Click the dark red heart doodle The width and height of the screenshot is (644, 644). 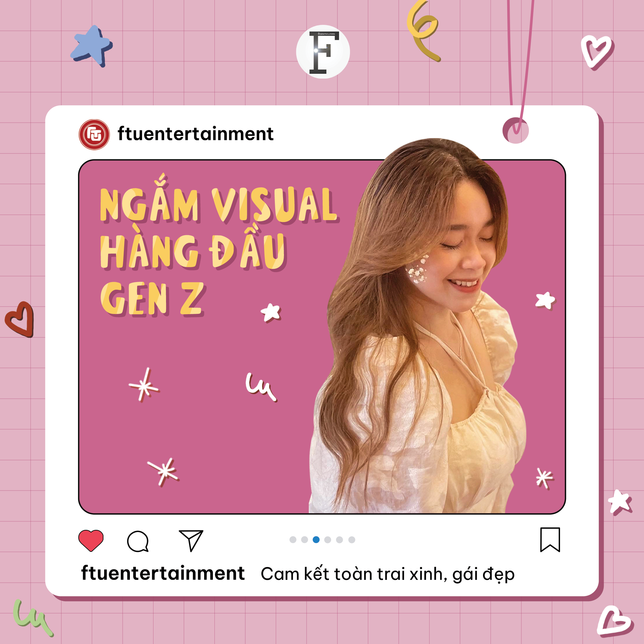tap(20, 319)
